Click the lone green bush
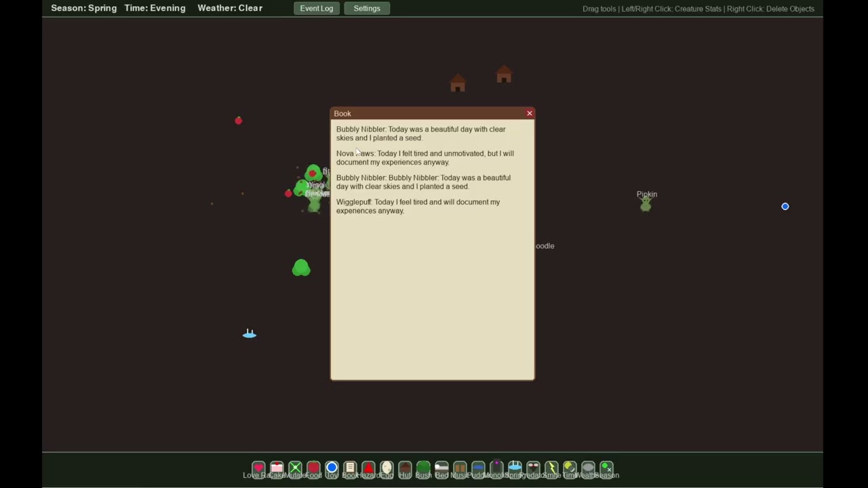Screen dimensions: 868x488 (301, 268)
